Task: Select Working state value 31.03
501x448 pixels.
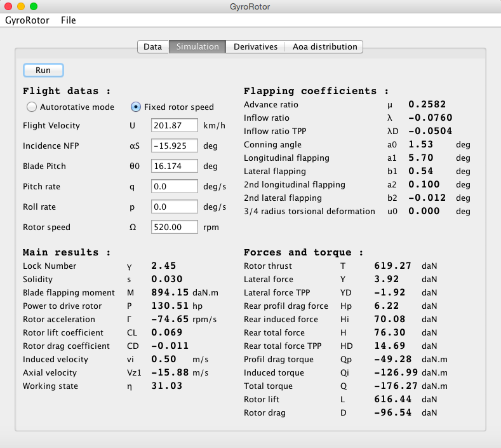Action: pyautogui.click(x=167, y=386)
